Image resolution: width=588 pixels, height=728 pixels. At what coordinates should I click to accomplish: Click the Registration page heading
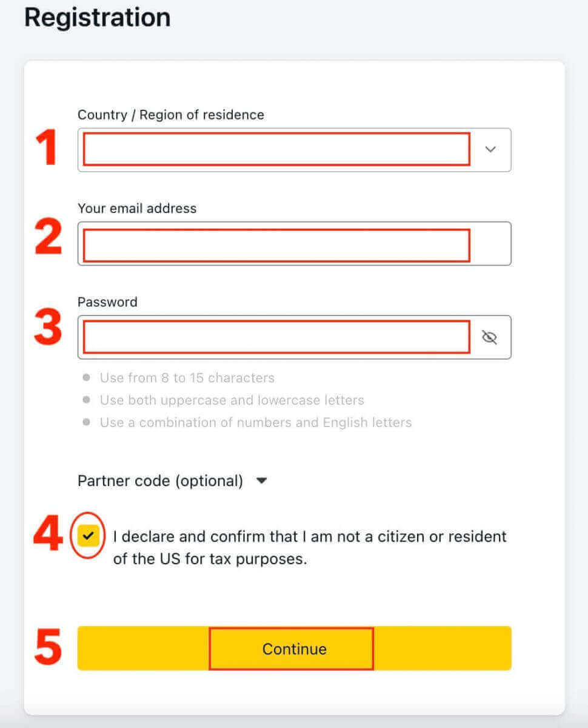(97, 18)
